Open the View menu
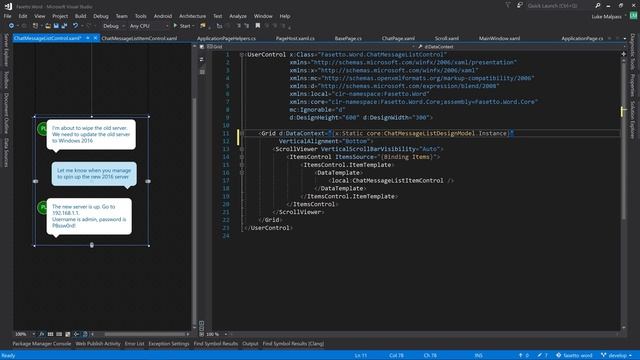 40,16
